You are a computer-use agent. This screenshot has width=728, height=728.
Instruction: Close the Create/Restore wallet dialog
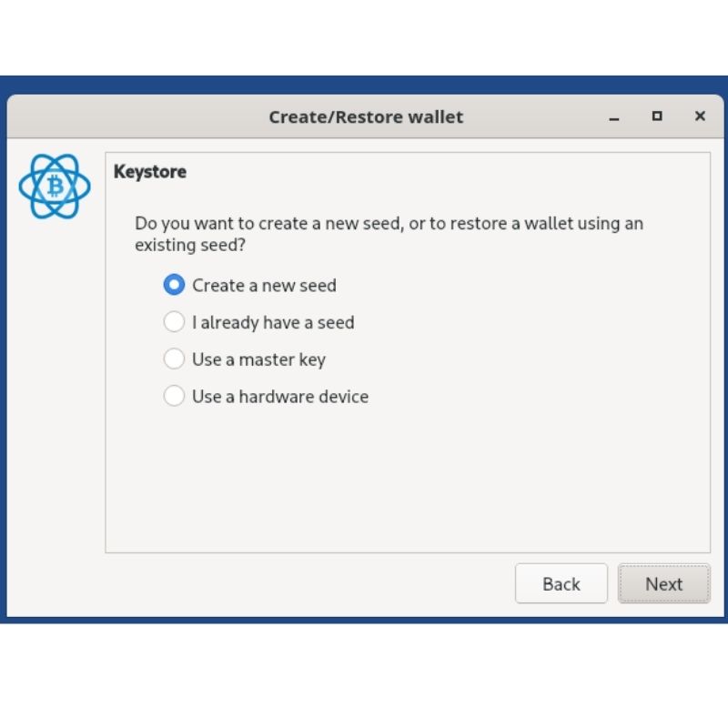(x=700, y=116)
